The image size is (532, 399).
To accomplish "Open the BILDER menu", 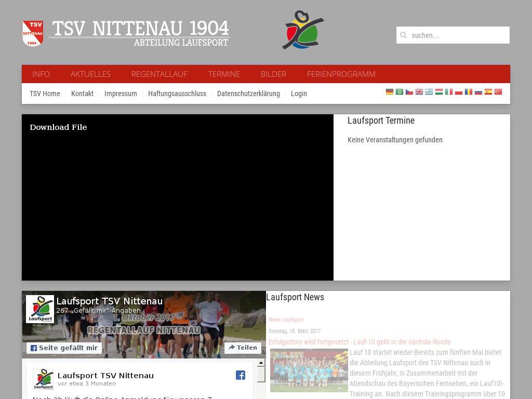I will (x=273, y=74).
